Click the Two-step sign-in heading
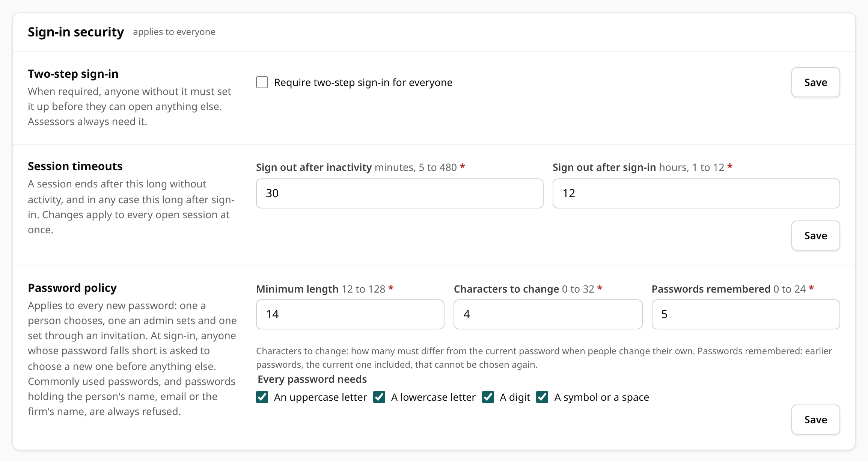 [x=73, y=74]
